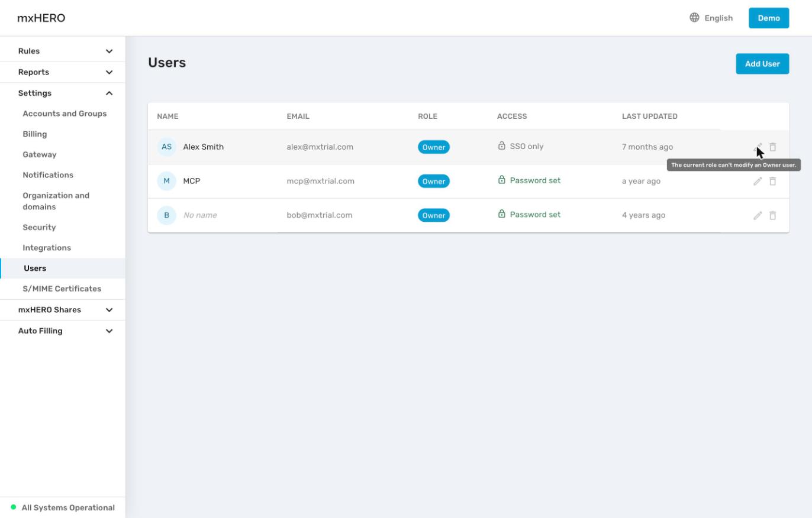Screen dimensions: 812x518
Task: Expand the Reports section chevron
Action: (109, 72)
